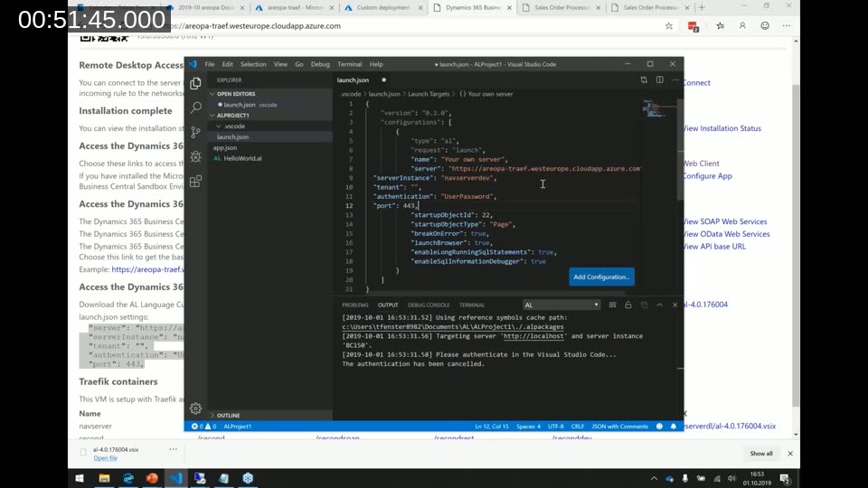Image resolution: width=868 pixels, height=488 pixels.
Task: Open log output file icon
Action: pos(644,305)
